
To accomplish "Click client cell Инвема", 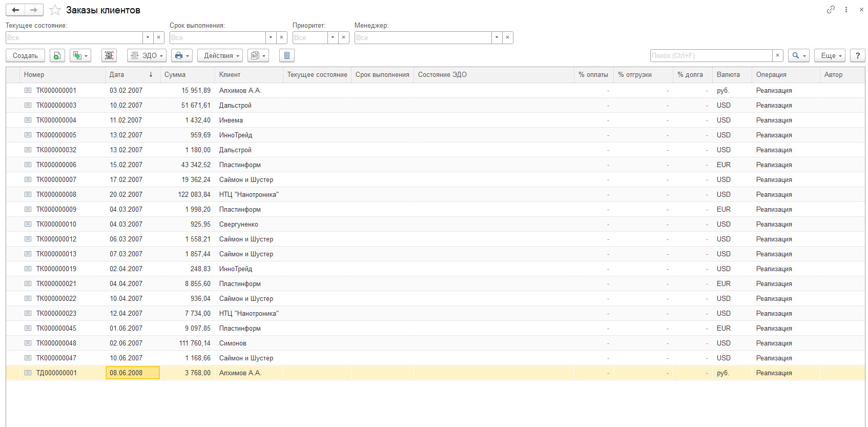I will coord(231,120).
